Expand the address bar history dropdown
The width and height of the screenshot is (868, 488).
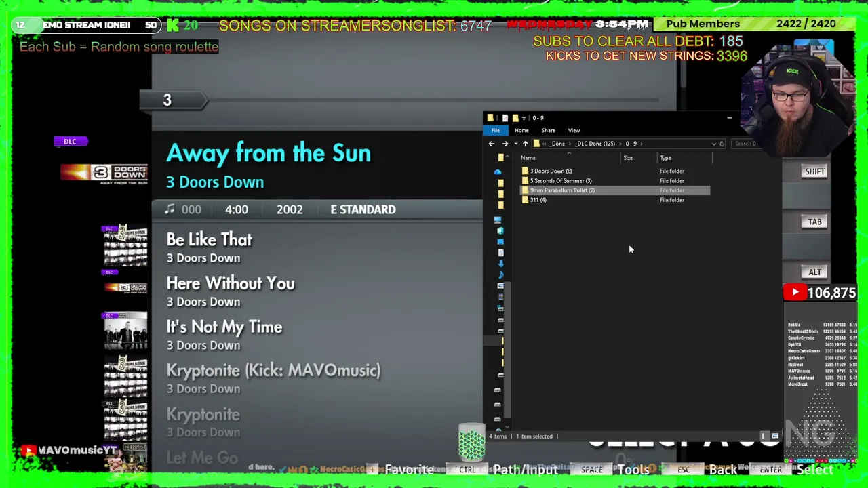[713, 144]
